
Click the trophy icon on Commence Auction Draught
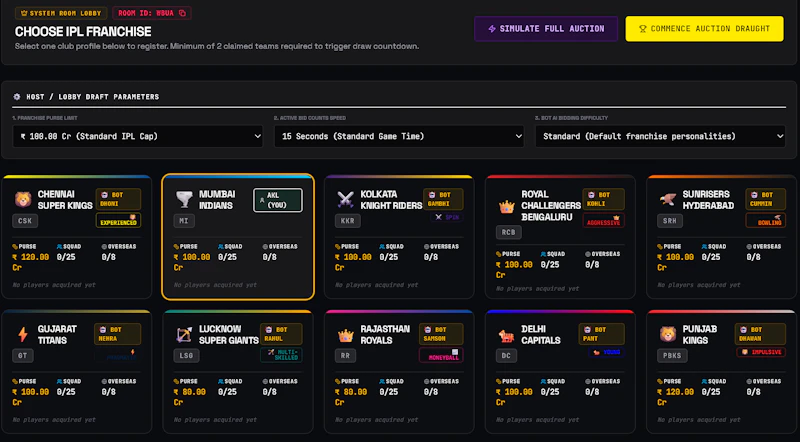point(643,29)
